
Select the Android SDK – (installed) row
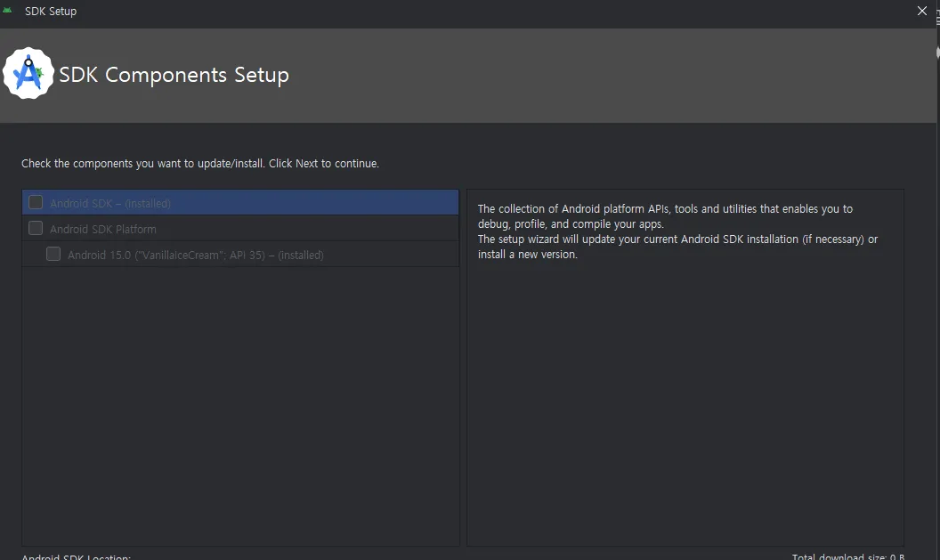240,203
